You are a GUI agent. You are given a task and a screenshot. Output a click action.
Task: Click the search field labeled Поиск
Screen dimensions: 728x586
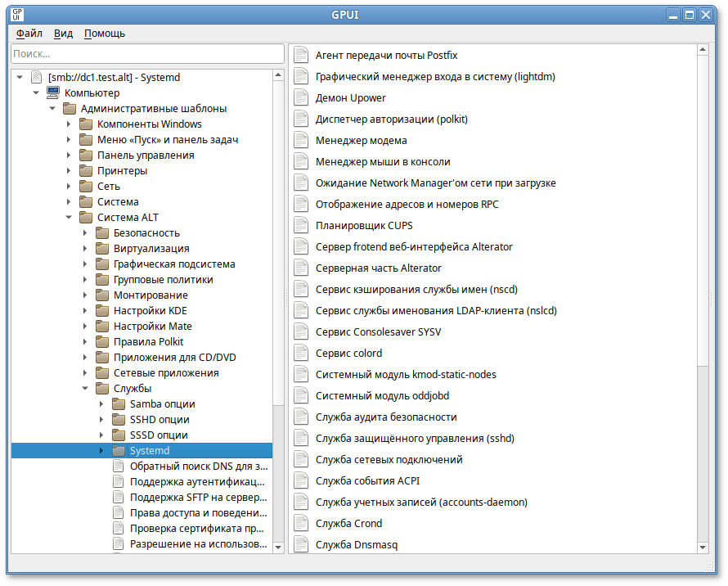(147, 53)
